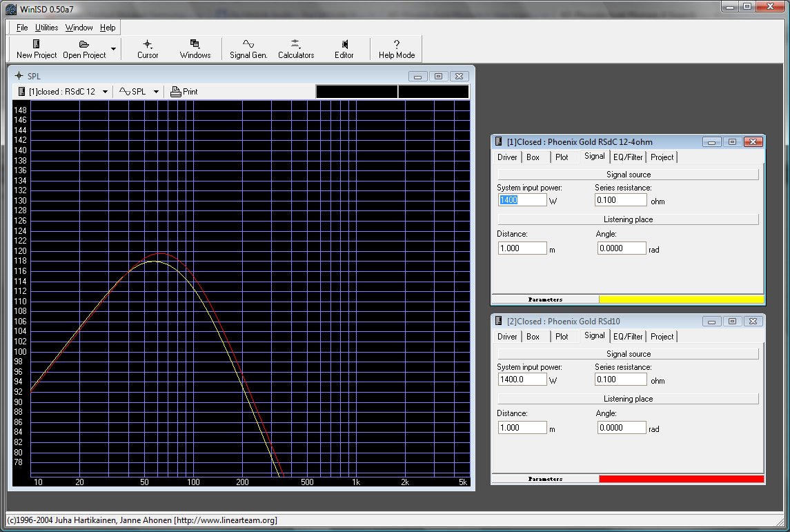This screenshot has height=532, width=790.
Task: Open EQ/Filter tab in RSdC 12-4ohm window
Action: coord(628,157)
